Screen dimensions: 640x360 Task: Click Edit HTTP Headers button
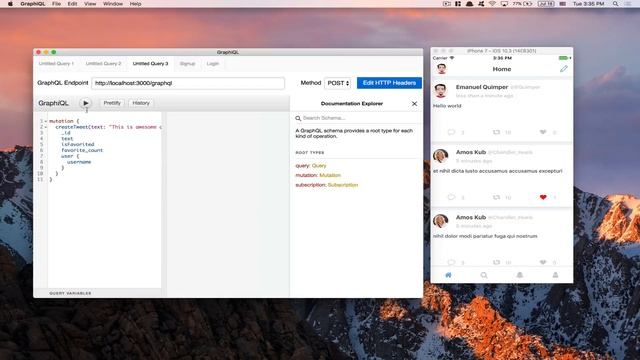tap(389, 83)
